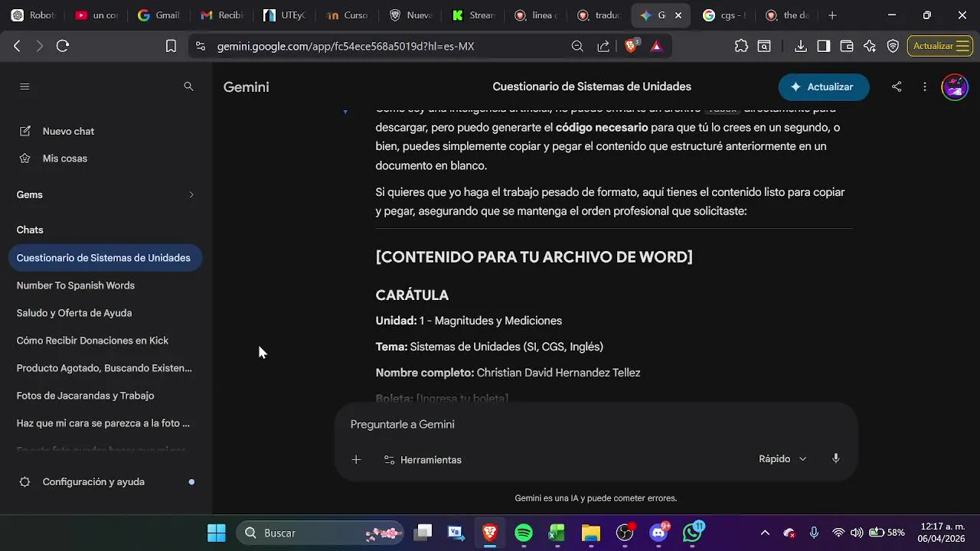Open the Rápido model selector dropdown
Viewport: 980px width, 551px height.
[x=782, y=459]
